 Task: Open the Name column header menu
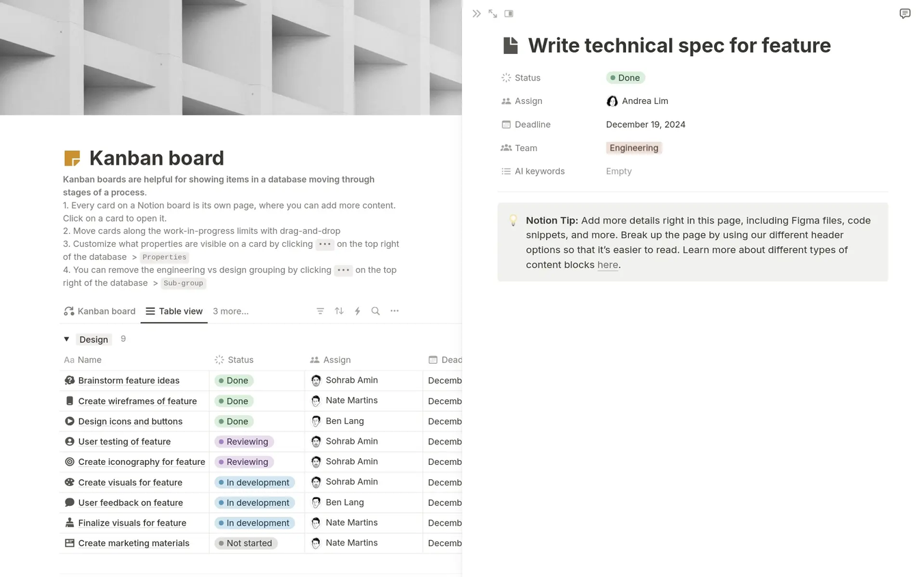[83, 360]
